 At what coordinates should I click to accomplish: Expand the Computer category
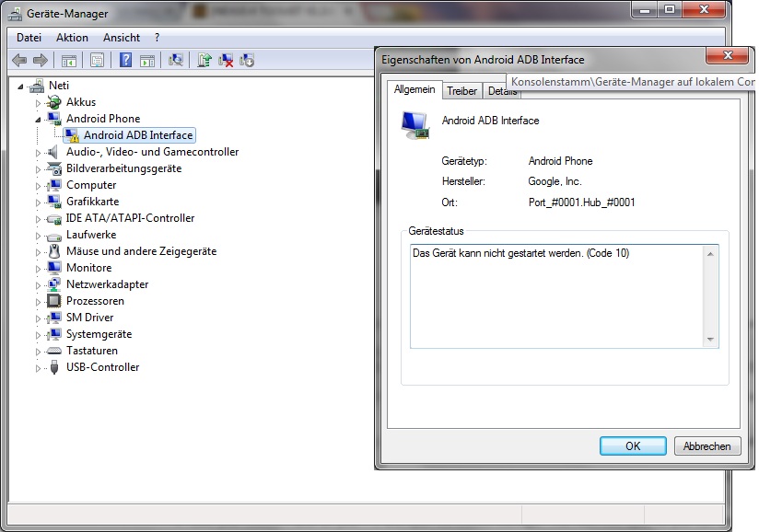(38, 186)
